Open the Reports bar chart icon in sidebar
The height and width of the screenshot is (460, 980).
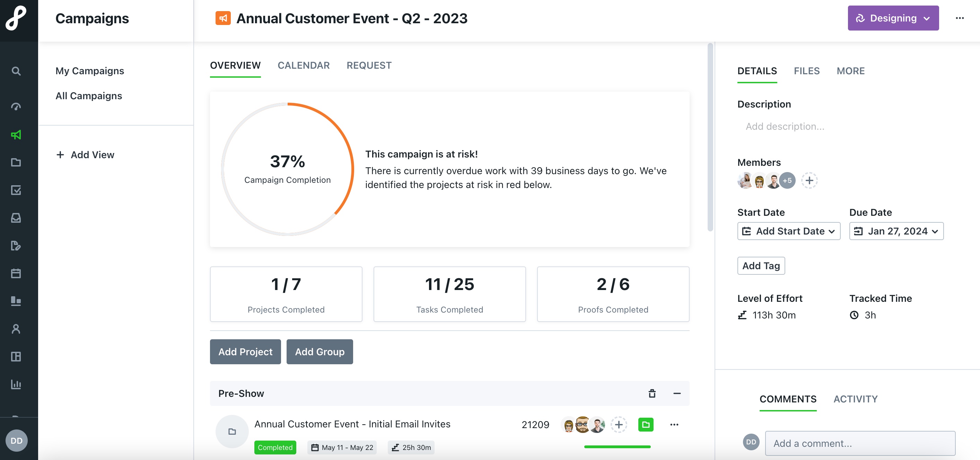click(16, 385)
